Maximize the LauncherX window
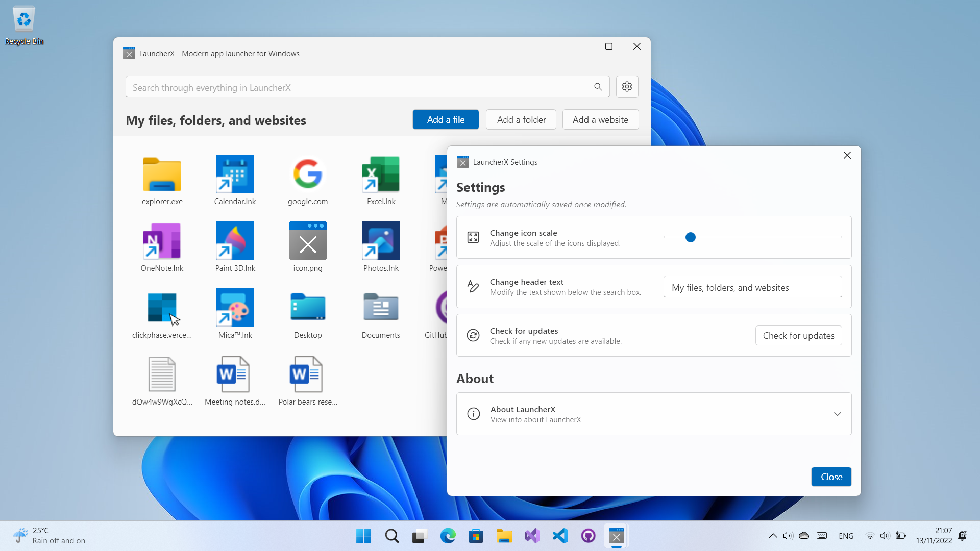Image resolution: width=980 pixels, height=551 pixels. pyautogui.click(x=608, y=46)
